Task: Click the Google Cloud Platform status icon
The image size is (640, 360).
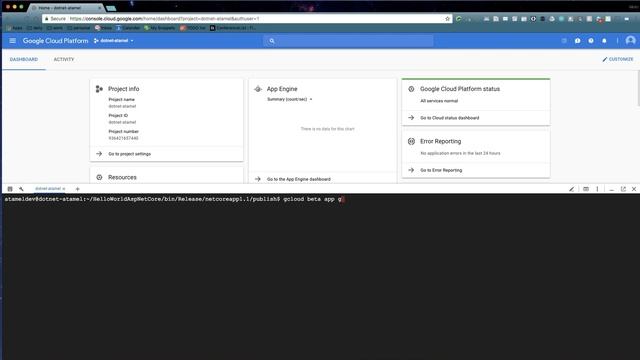Action: click(411, 89)
